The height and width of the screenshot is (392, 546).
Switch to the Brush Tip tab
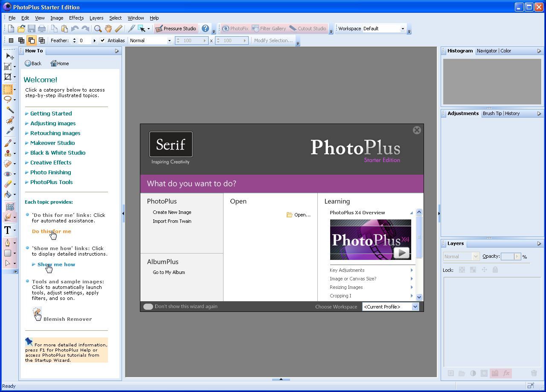pos(492,113)
